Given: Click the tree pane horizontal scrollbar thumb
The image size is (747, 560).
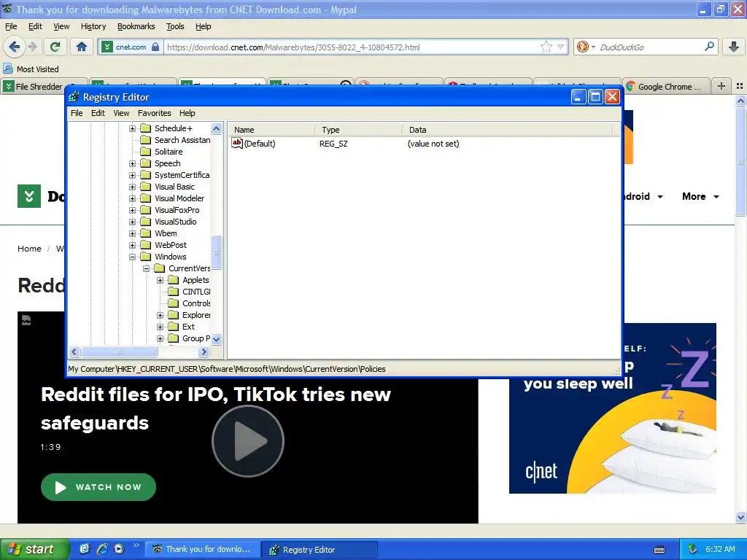Looking at the screenshot, I should (119, 352).
